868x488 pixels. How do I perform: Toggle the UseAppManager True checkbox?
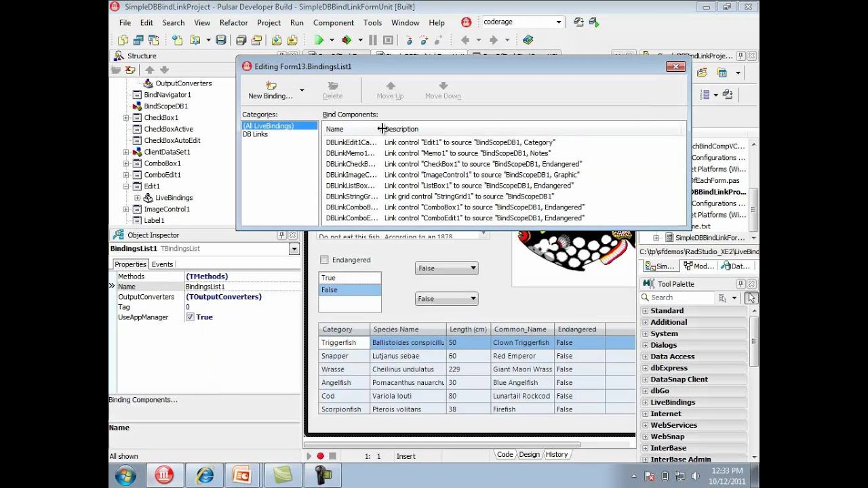(x=190, y=317)
